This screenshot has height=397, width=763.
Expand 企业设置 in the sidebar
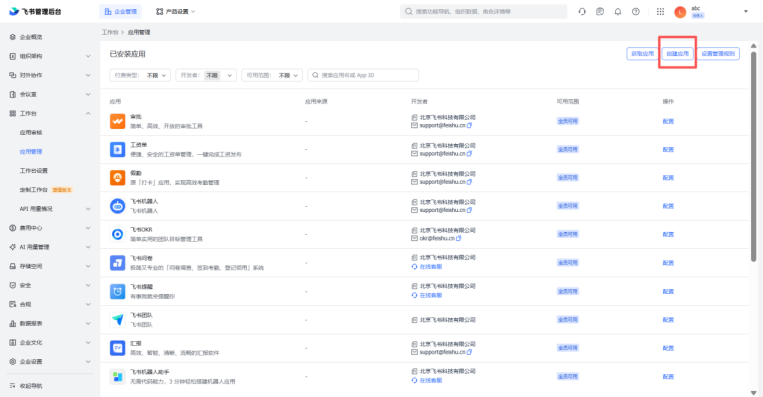pos(88,361)
